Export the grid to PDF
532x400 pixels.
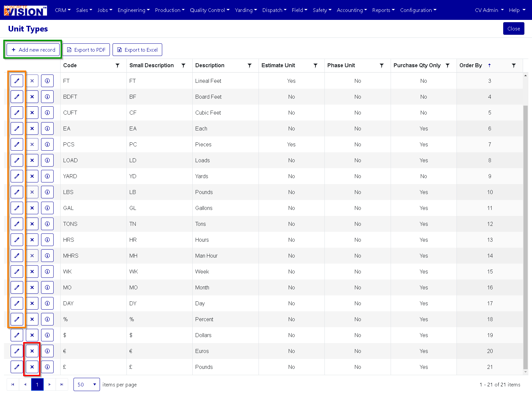(86, 50)
